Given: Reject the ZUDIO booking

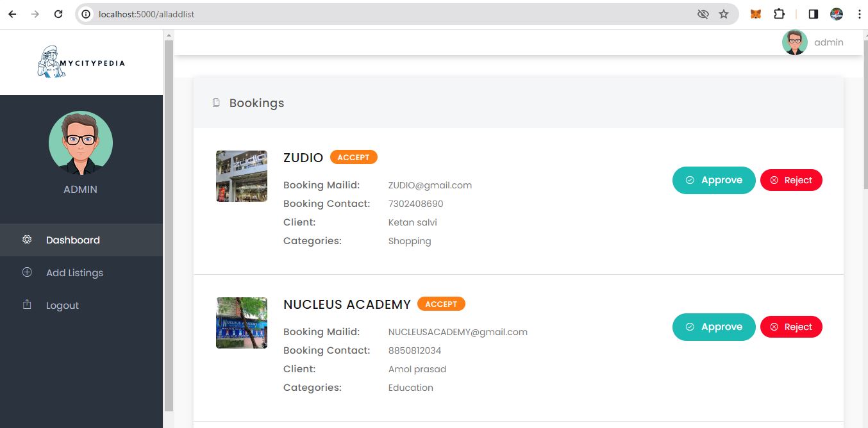Looking at the screenshot, I should pyautogui.click(x=791, y=180).
